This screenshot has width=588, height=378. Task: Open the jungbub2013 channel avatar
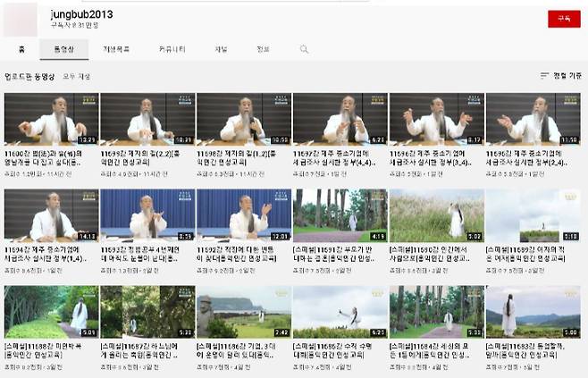(x=21, y=20)
